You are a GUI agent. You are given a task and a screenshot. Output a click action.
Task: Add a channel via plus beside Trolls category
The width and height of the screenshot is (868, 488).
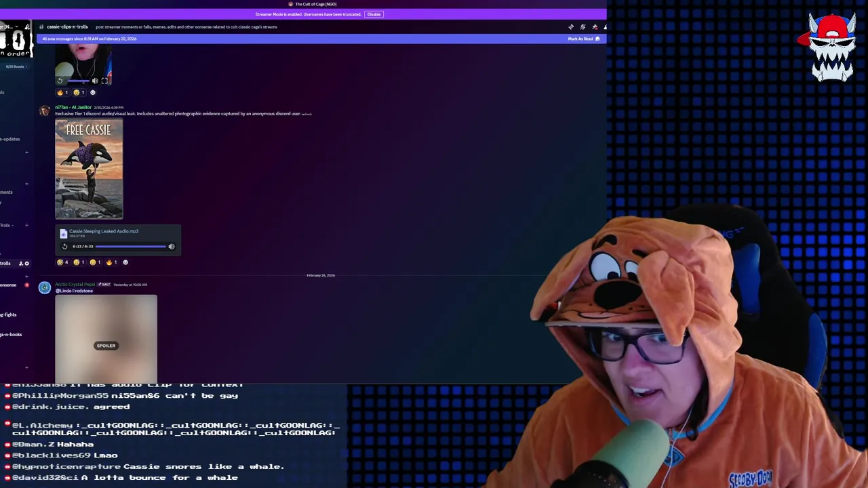26,225
